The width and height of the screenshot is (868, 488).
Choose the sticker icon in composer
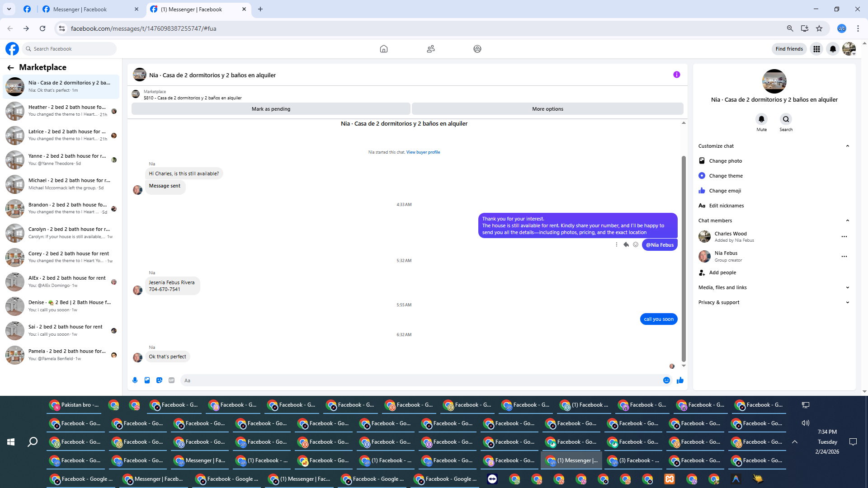[x=159, y=380]
